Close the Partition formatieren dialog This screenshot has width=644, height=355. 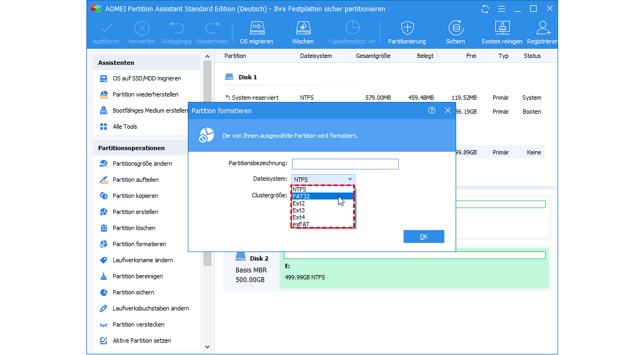(448, 110)
